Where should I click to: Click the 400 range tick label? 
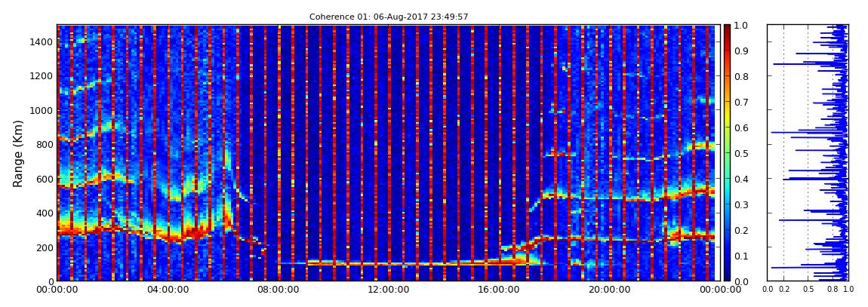(45, 213)
